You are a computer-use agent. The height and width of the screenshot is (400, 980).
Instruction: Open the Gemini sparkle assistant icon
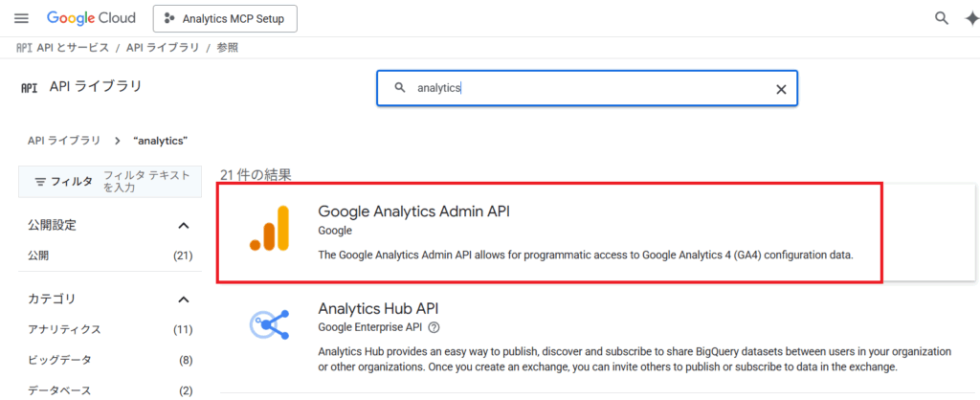(970, 18)
